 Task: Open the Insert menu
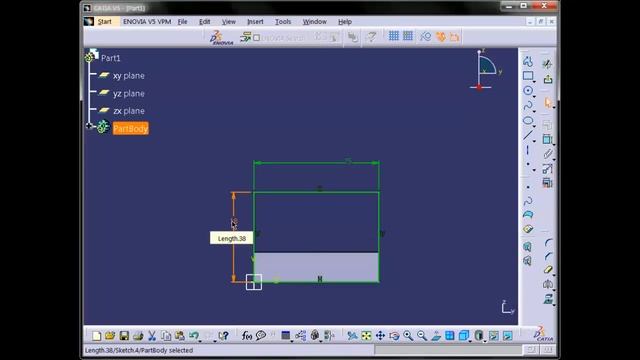(x=255, y=22)
